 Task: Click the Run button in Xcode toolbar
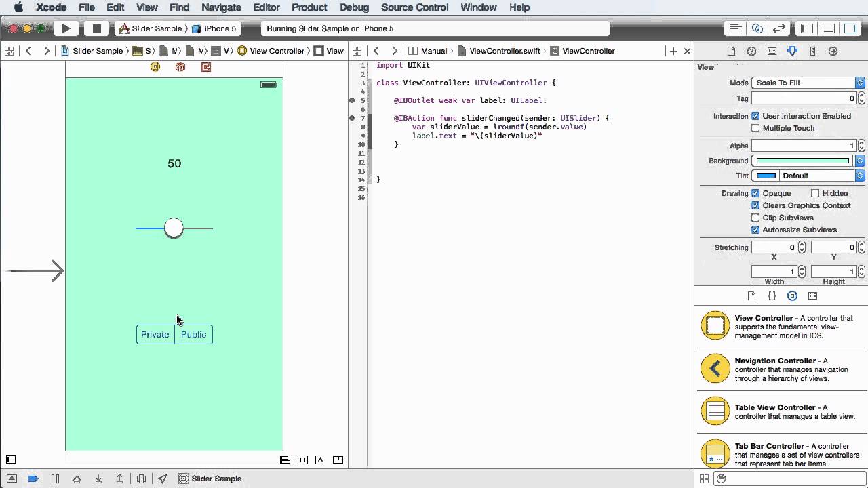66,28
